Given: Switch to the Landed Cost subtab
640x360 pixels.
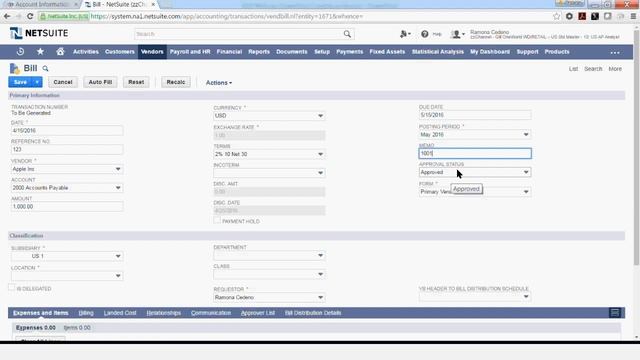Looking at the screenshot, I should click(120, 313).
